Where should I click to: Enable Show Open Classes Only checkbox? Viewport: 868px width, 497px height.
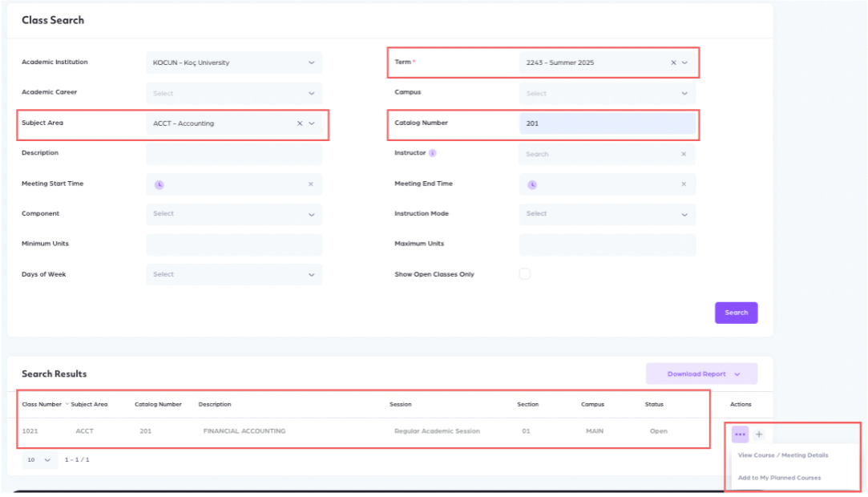525,274
